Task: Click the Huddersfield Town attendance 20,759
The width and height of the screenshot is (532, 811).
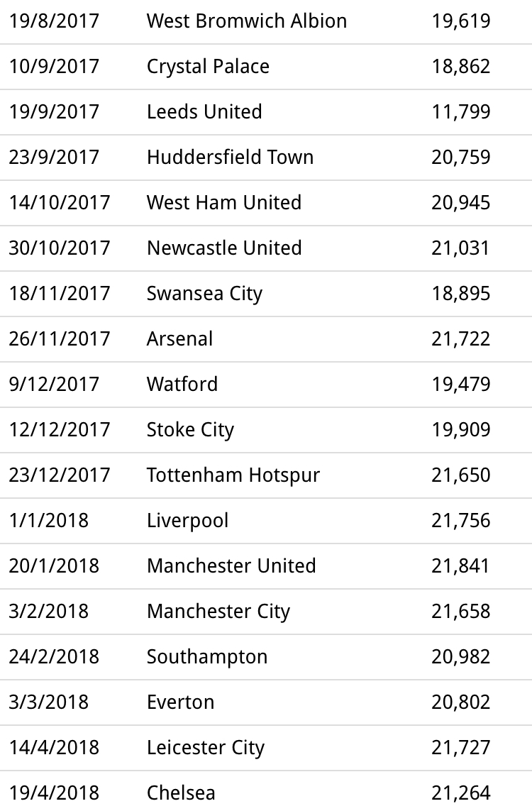Action: [x=460, y=158]
